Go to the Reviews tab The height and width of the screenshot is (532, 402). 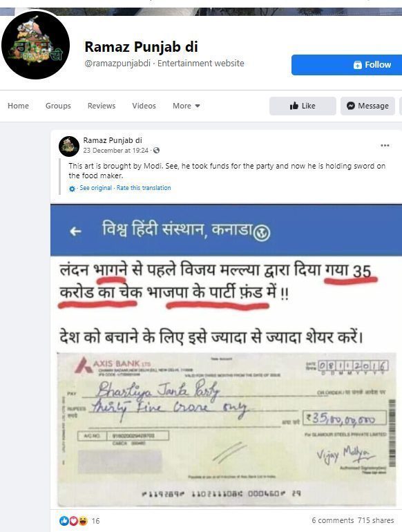tap(102, 106)
